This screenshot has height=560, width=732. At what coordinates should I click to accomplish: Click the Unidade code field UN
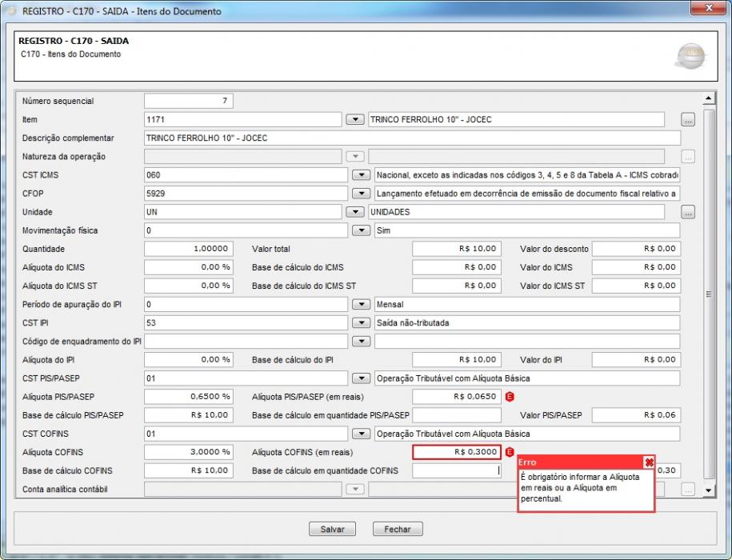(x=242, y=212)
